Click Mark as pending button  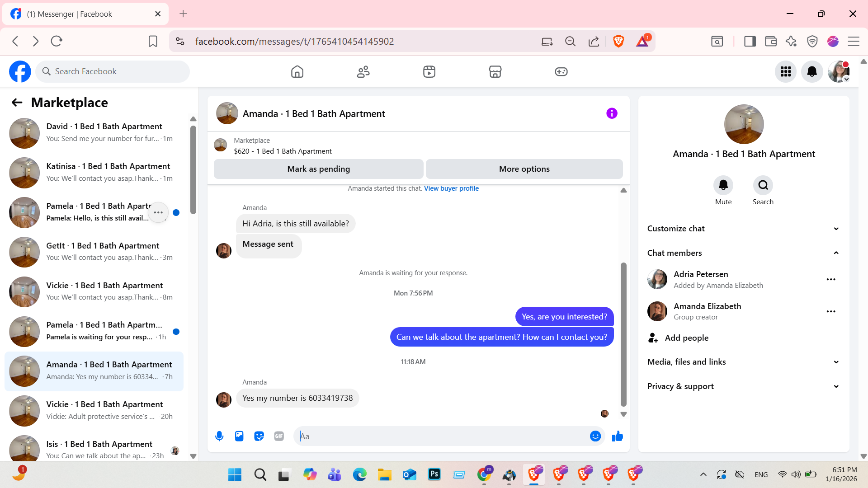318,169
